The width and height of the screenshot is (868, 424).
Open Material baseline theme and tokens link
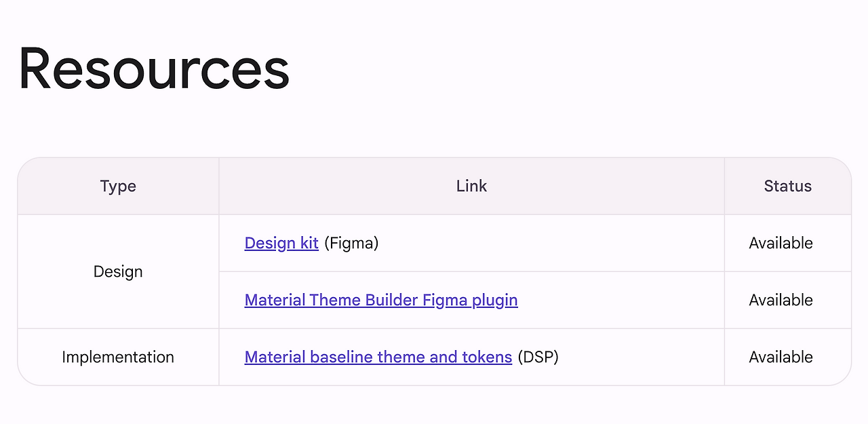pyautogui.click(x=378, y=357)
